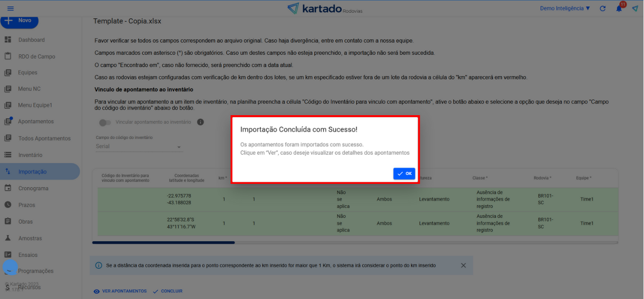Open the hamburger menu icon

10,8
